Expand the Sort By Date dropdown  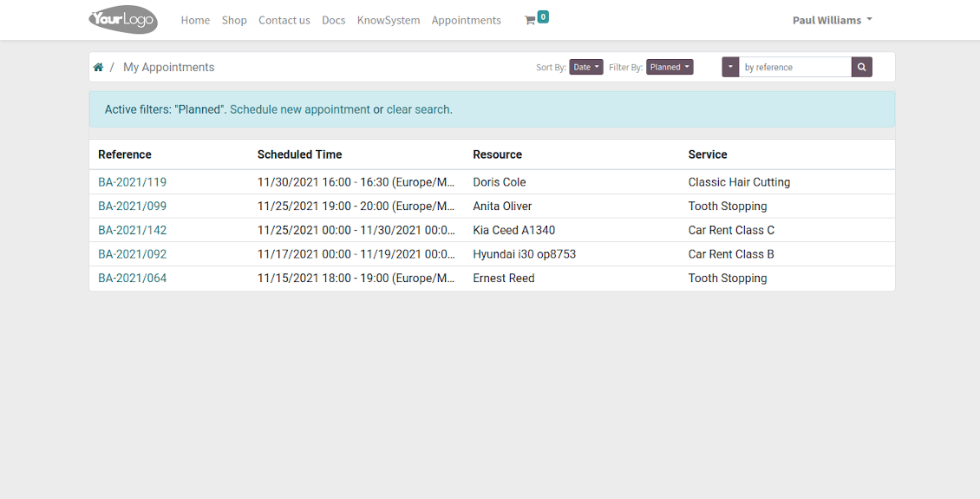click(585, 67)
